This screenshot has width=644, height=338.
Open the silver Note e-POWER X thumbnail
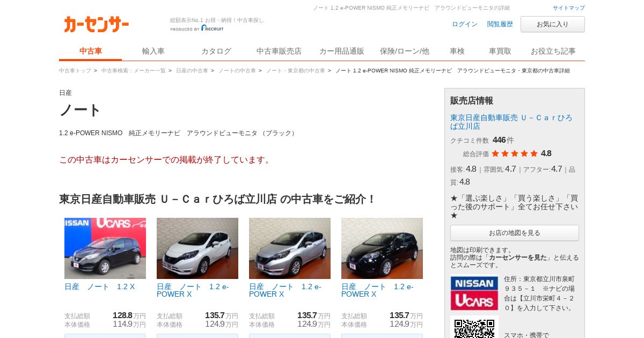pyautogui.click(x=290, y=248)
